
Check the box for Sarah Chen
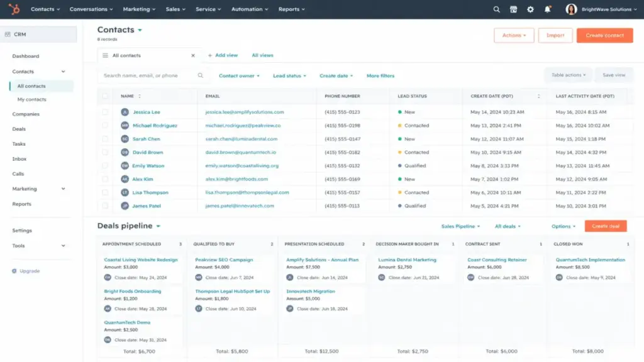coord(105,139)
